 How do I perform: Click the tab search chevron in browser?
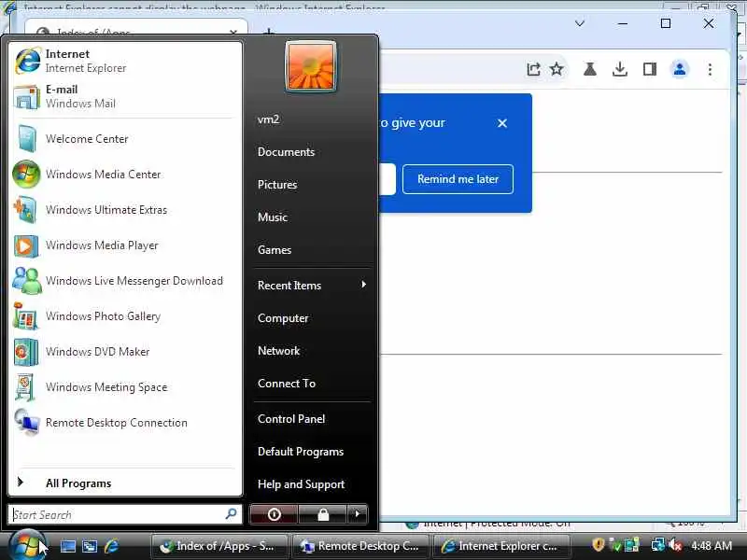(580, 23)
